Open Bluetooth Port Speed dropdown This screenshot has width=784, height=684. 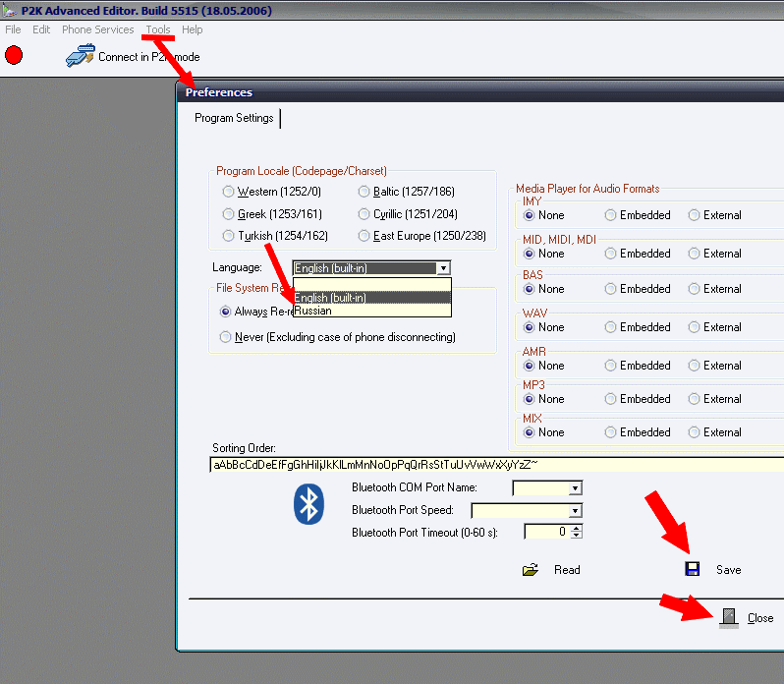[576, 510]
